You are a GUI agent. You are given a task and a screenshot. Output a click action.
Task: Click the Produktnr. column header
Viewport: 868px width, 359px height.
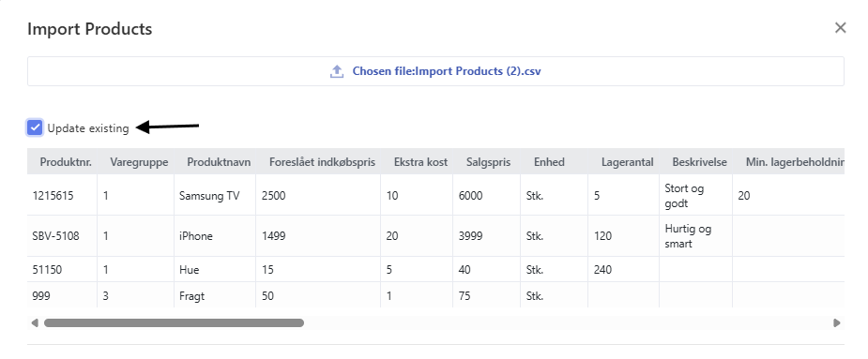(66, 162)
